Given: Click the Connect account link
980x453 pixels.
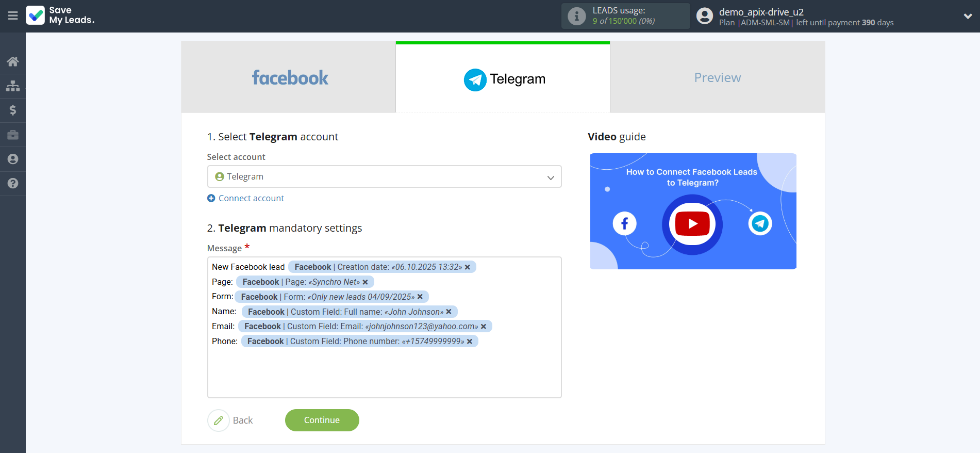Looking at the screenshot, I should tap(251, 198).
